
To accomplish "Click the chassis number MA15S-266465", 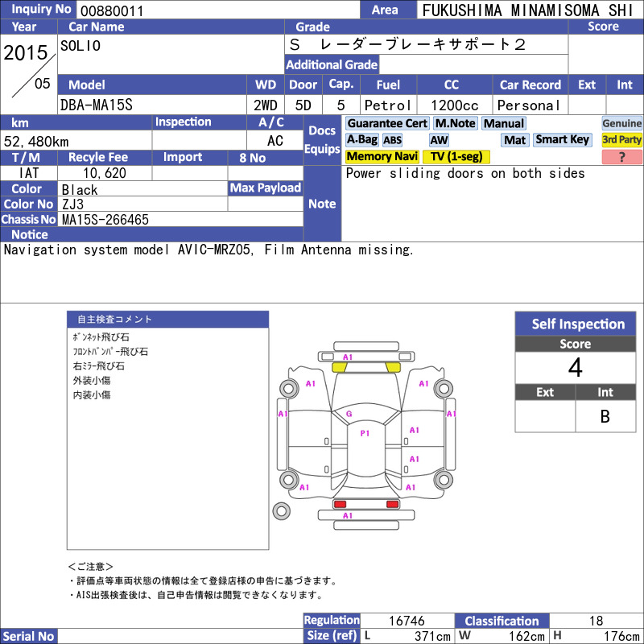I will [105, 220].
